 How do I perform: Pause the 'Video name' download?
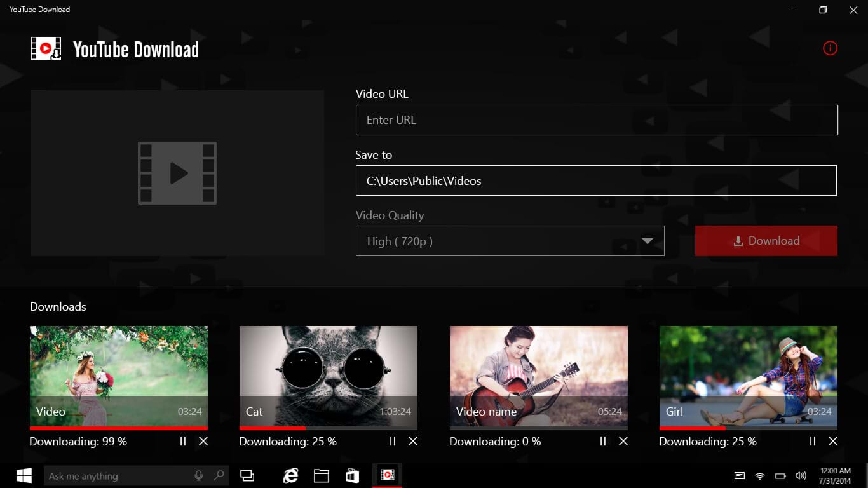pos(603,441)
